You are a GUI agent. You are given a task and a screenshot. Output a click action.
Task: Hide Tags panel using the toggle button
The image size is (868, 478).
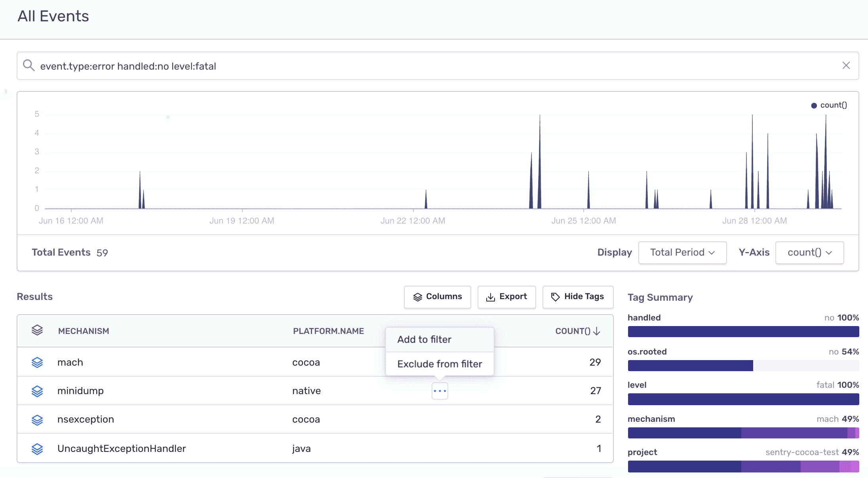[578, 297]
